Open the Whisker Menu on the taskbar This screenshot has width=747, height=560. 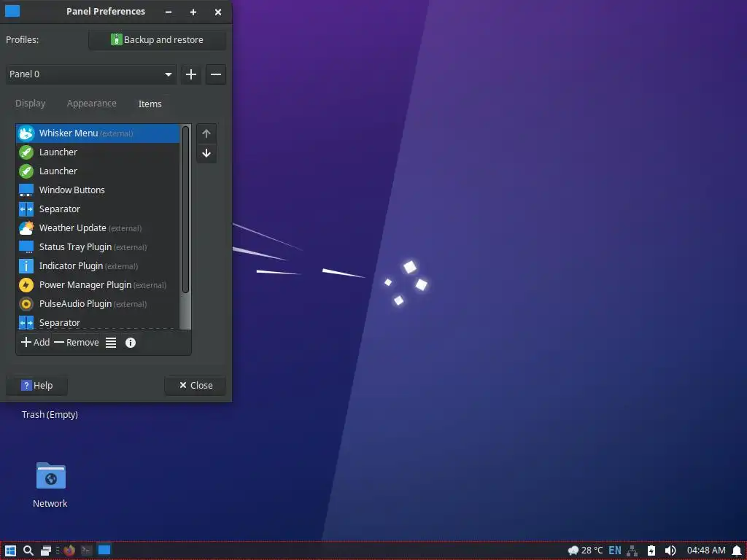[x=10, y=551]
